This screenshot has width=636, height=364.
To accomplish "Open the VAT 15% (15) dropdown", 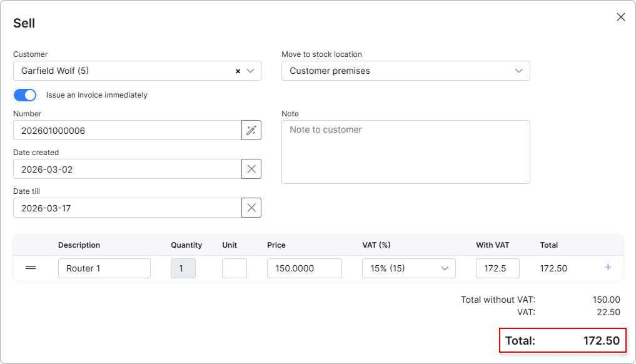I will pos(409,268).
